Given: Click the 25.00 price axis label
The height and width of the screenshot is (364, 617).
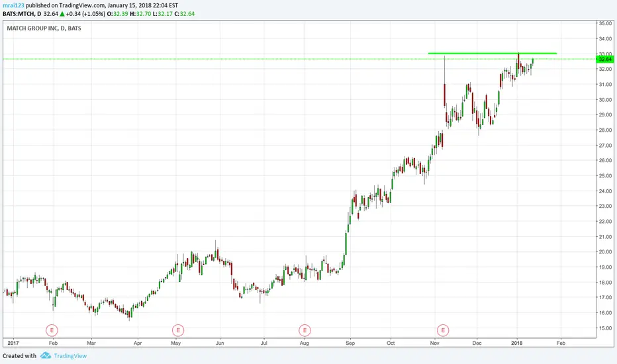Looking at the screenshot, I should pos(605,176).
